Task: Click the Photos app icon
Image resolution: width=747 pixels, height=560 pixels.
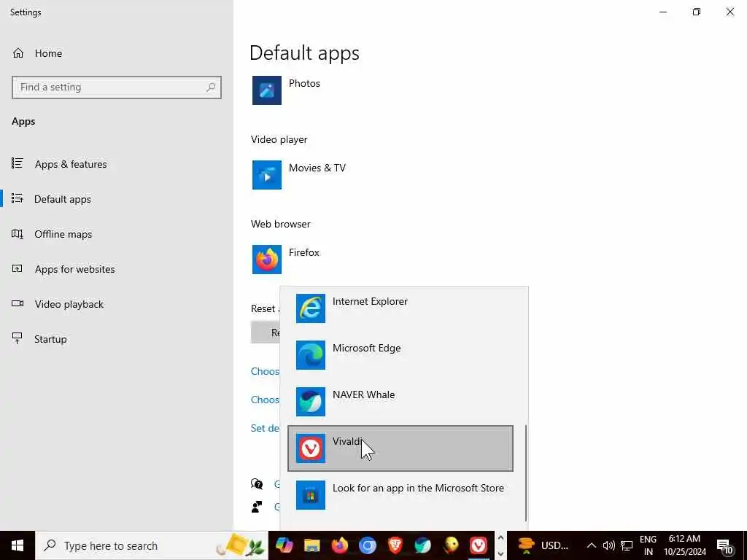Action: pos(267,90)
